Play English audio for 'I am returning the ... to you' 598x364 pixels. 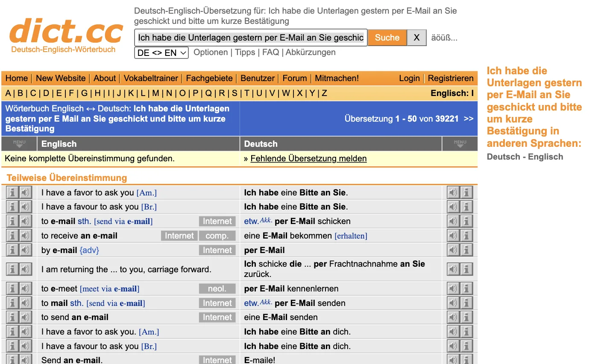(26, 269)
